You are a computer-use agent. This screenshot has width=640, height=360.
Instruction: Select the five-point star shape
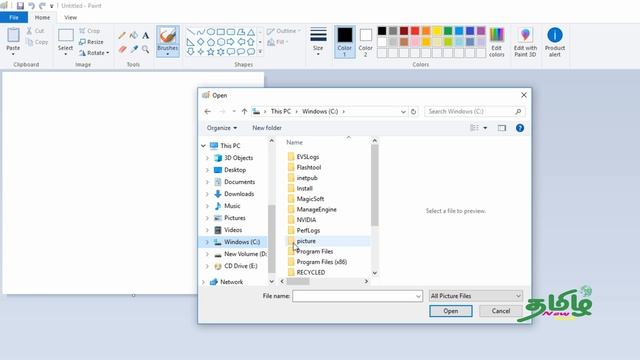click(211, 52)
